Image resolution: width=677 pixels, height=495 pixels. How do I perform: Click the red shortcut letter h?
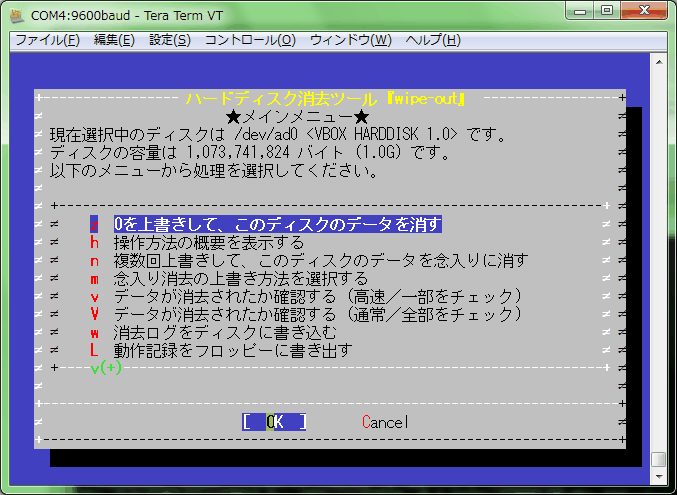(94, 242)
